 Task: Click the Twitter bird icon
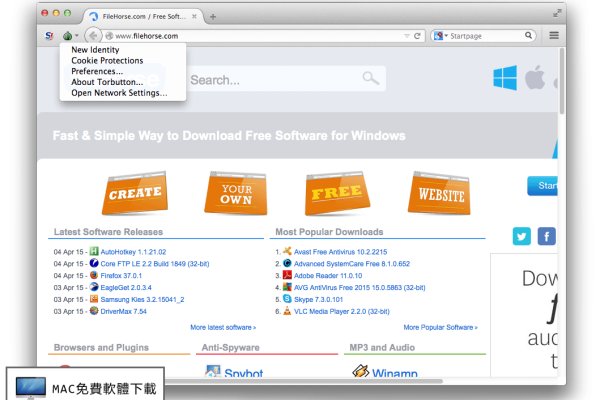521,236
